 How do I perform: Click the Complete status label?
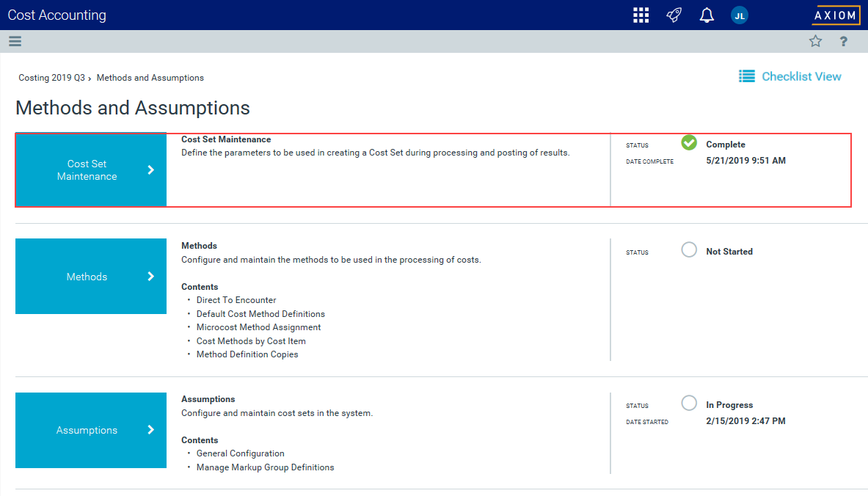pos(725,145)
